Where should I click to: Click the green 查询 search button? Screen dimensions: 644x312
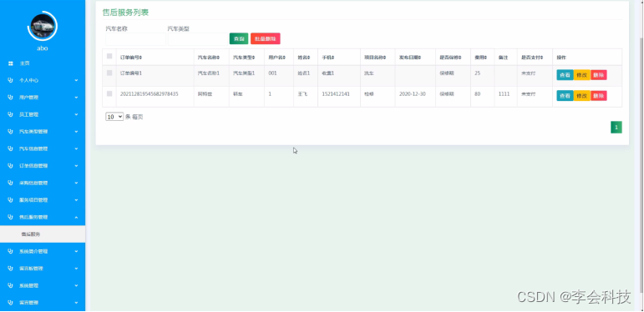point(239,38)
